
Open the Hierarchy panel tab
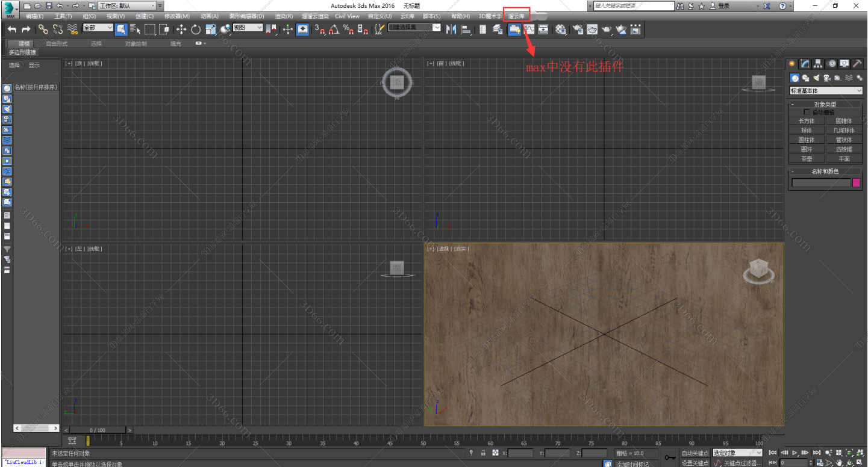(818, 64)
